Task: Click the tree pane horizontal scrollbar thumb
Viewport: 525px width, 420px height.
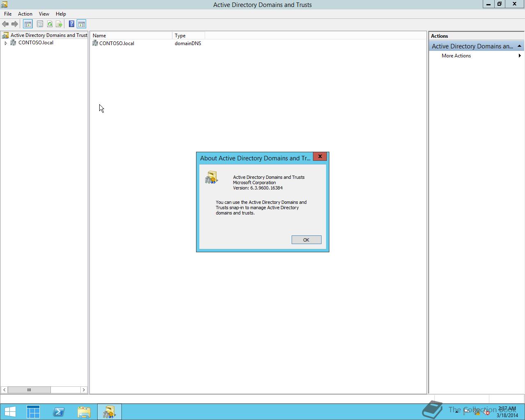Action: pos(29,390)
